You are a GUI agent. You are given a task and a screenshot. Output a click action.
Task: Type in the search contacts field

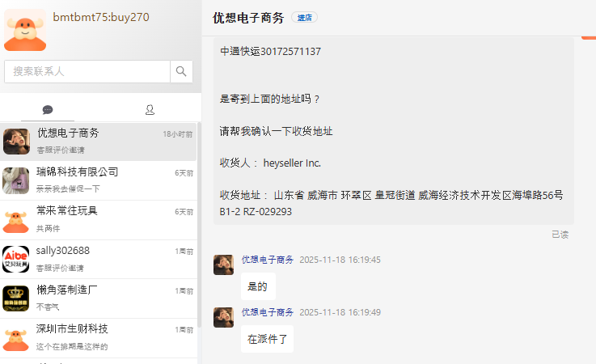[x=87, y=71]
